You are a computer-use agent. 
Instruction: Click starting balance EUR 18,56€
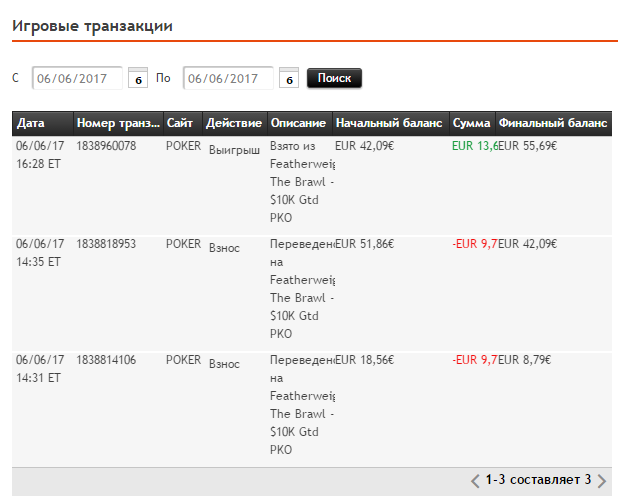[x=365, y=360]
